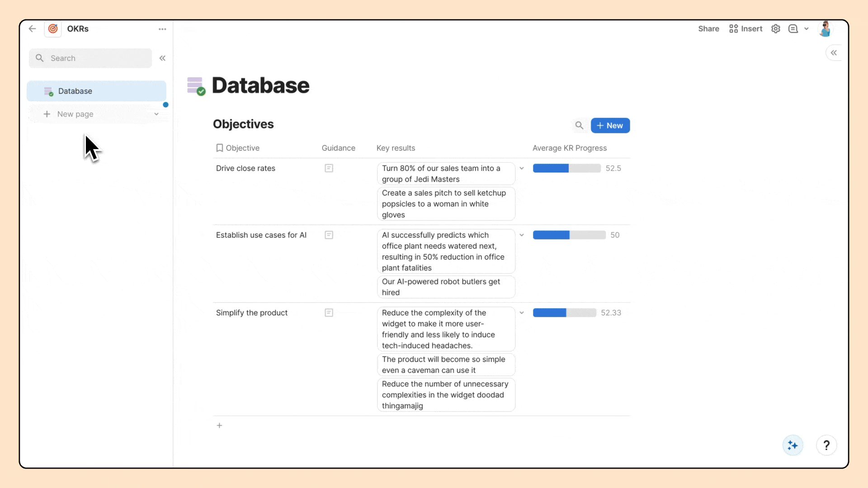Image resolution: width=868 pixels, height=488 pixels.
Task: Open the dropdown arrow beside the comments icon
Action: [x=807, y=28]
